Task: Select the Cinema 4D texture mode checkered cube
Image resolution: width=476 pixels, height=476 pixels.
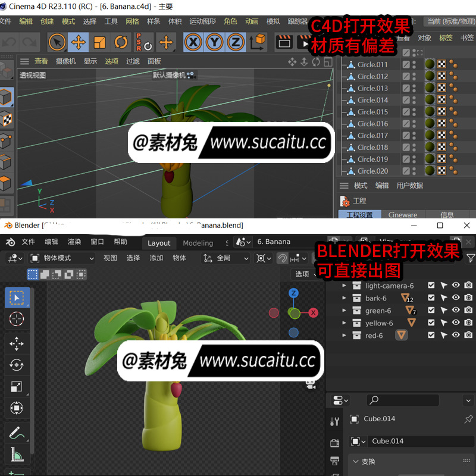Action: coord(7,119)
